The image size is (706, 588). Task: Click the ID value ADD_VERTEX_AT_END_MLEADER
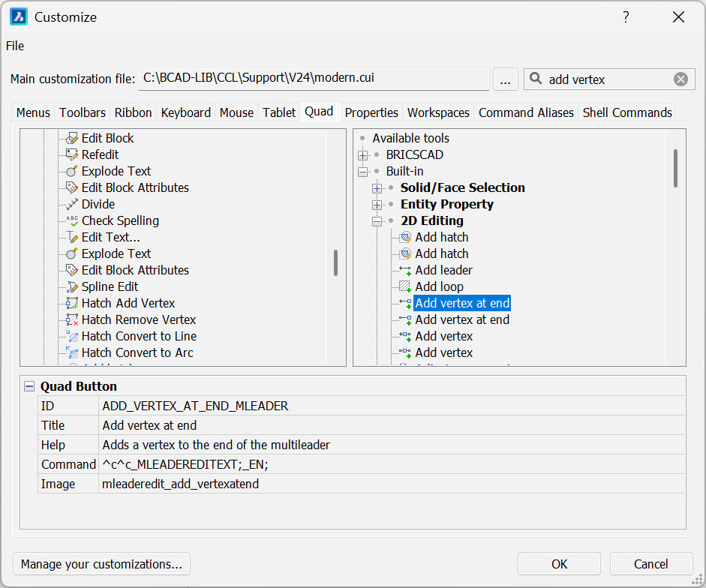pyautogui.click(x=392, y=406)
